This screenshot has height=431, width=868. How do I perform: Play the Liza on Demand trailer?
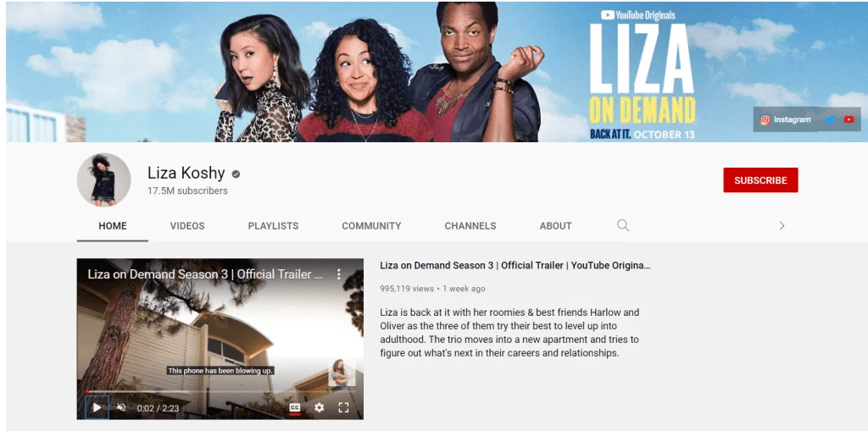(97, 407)
